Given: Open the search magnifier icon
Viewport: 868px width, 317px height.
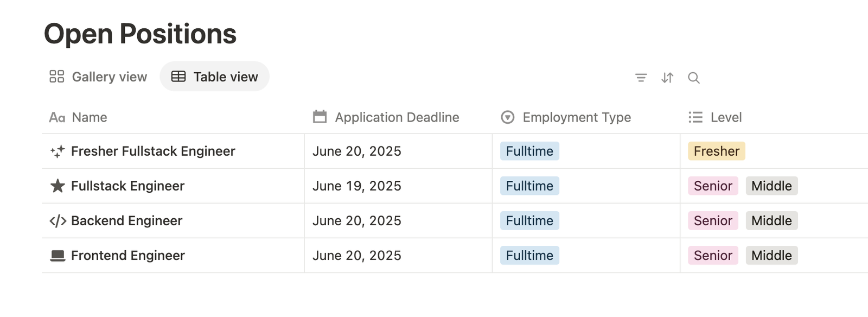Looking at the screenshot, I should click(x=693, y=78).
